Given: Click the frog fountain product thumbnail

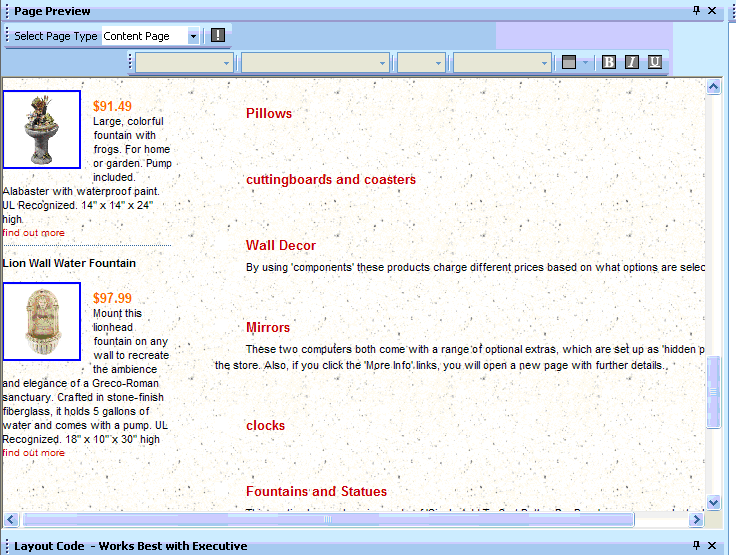Looking at the screenshot, I should click(x=41, y=129).
